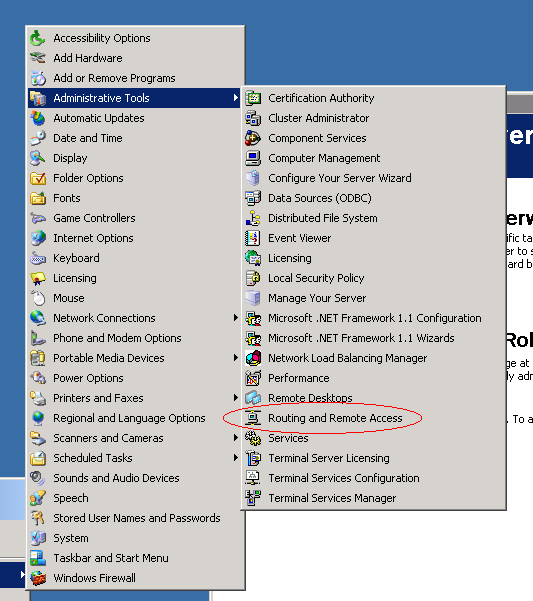The image size is (533, 601).
Task: Click the Certification Authority icon
Action: 253,98
